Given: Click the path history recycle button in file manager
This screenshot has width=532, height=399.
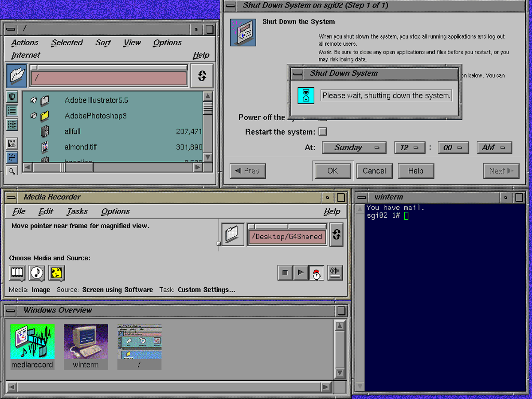Looking at the screenshot, I should pyautogui.click(x=202, y=75).
